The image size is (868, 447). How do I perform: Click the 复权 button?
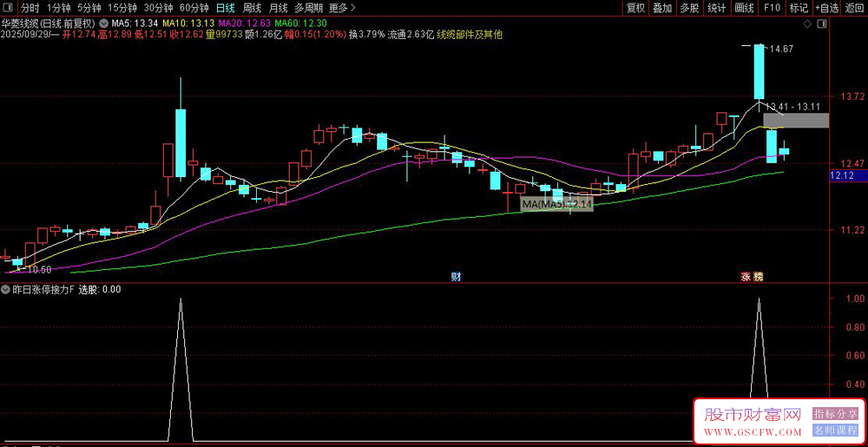635,8
